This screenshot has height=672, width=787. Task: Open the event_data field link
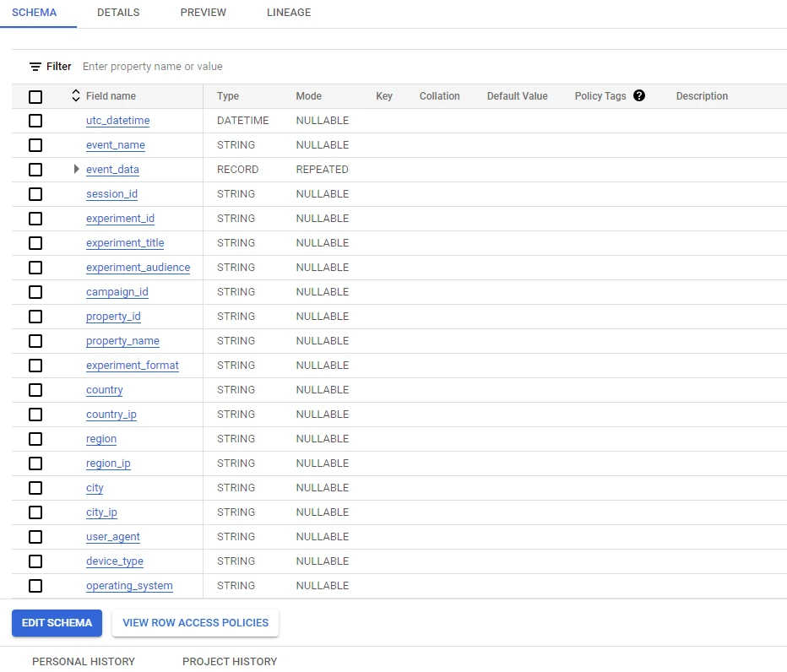tap(112, 170)
